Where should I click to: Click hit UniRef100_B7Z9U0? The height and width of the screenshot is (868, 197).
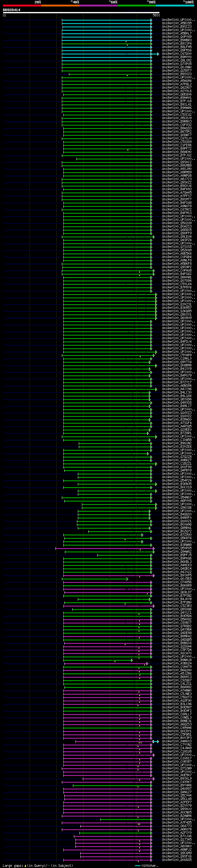[x=177, y=535]
